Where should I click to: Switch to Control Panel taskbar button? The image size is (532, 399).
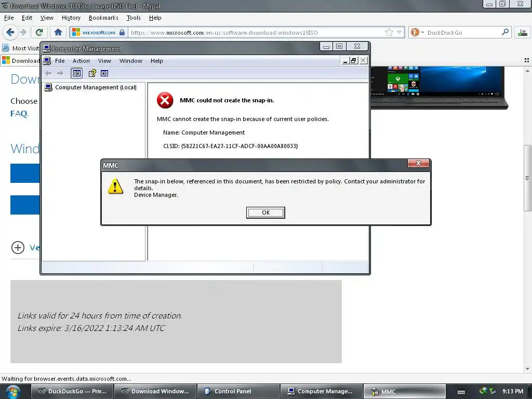[238, 391]
